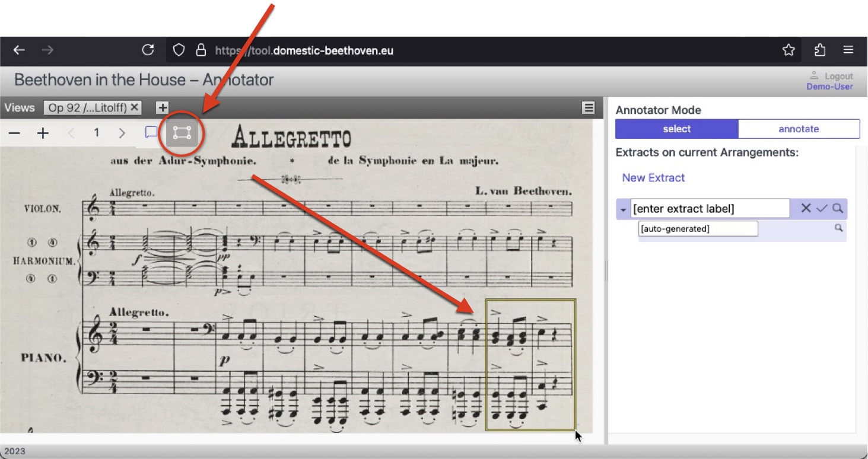Click the Demo-User name

pos(829,87)
